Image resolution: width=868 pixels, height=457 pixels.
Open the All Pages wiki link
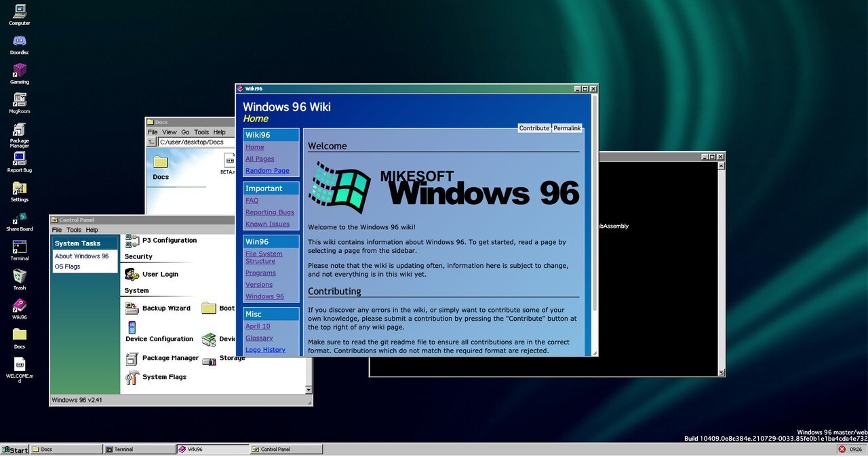pos(260,159)
